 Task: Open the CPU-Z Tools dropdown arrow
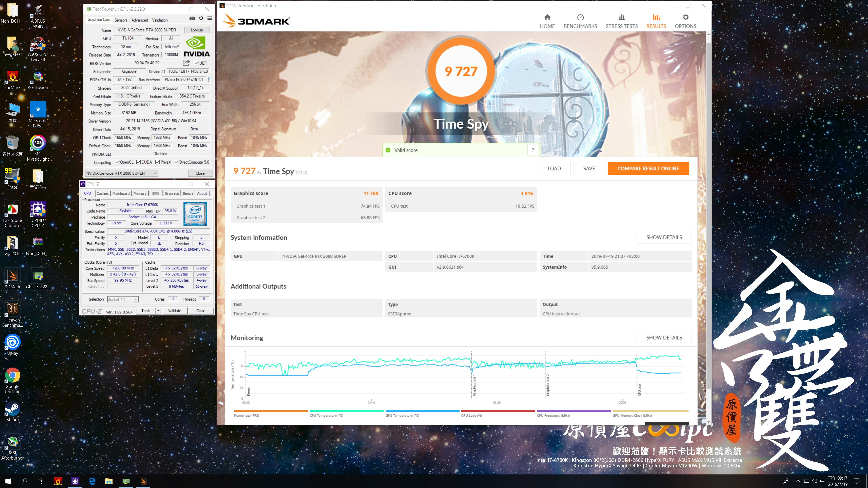coord(158,310)
